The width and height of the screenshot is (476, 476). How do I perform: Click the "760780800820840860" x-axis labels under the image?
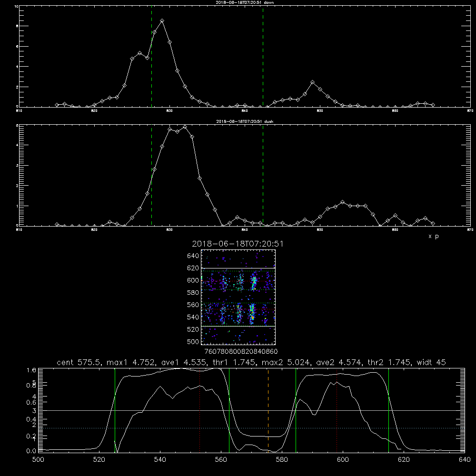coord(241,351)
